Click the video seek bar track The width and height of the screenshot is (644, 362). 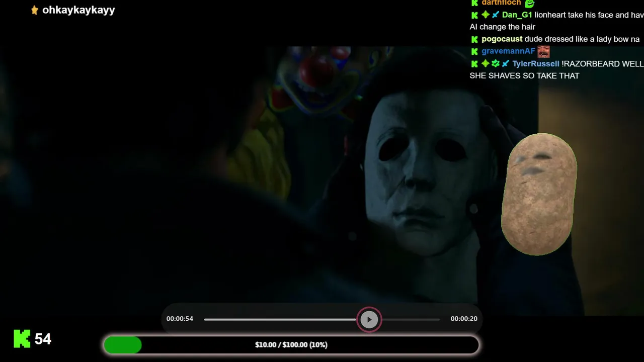pyautogui.click(x=322, y=319)
